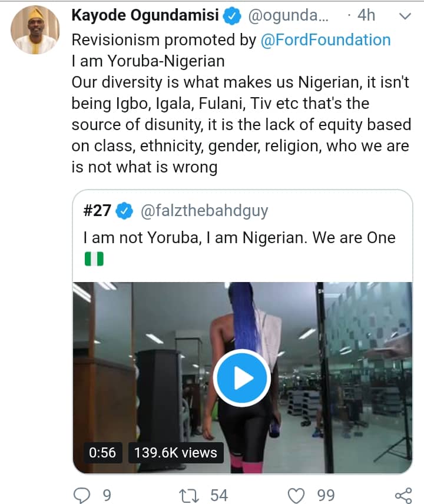Open the quoted tweet text "I am not Yoruba"
Image resolution: width=424 pixels, height=504 pixels.
[239, 238]
